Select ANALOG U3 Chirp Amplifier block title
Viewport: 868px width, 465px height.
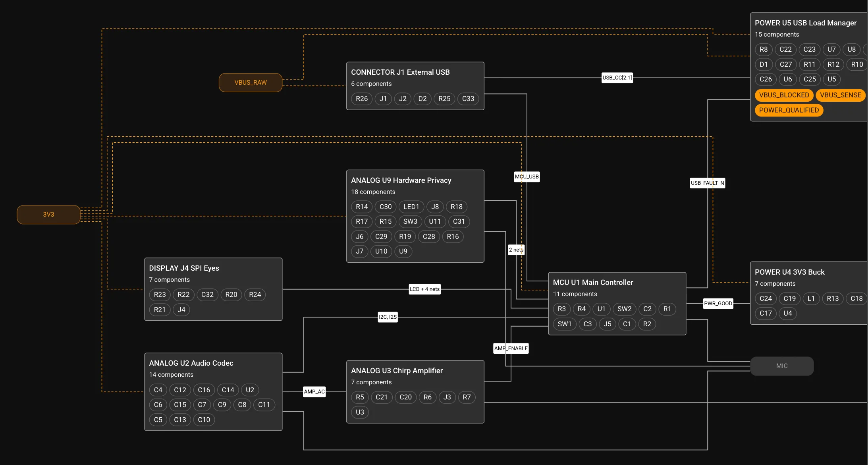pyautogui.click(x=397, y=371)
